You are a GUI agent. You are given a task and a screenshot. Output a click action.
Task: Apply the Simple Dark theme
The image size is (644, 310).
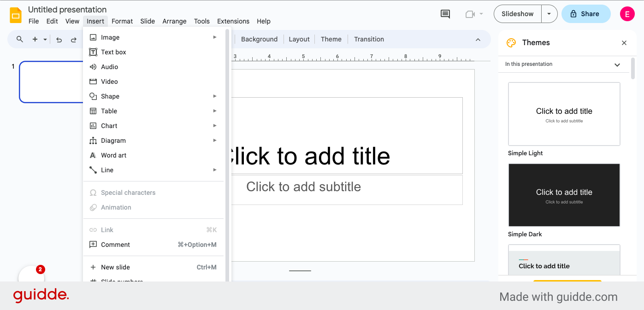point(563,195)
